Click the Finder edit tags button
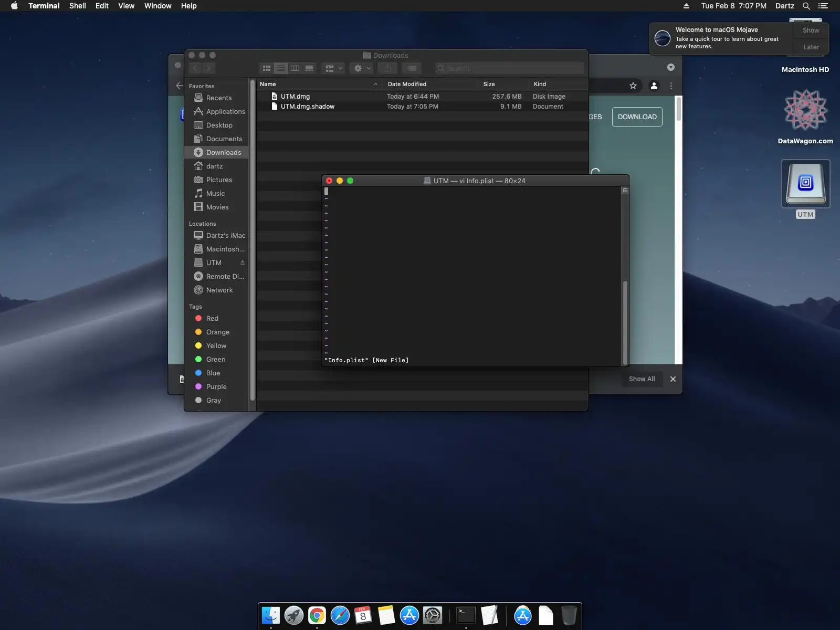840x630 pixels. 412,68
